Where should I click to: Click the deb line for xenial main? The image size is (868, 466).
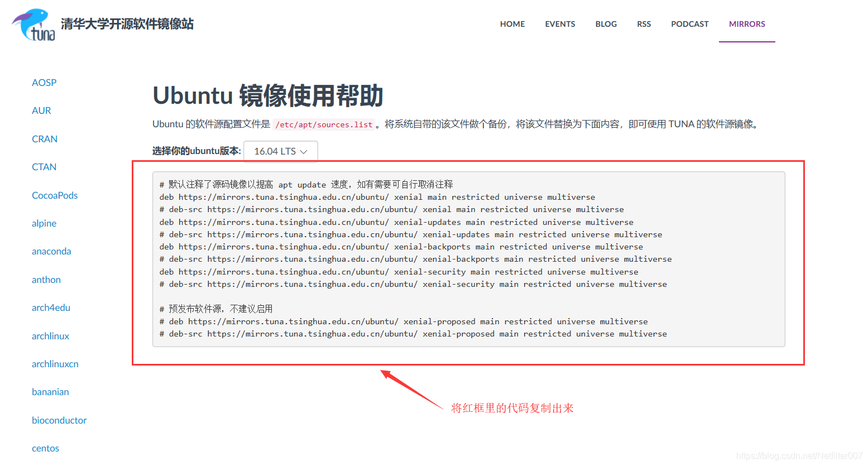pyautogui.click(x=377, y=197)
